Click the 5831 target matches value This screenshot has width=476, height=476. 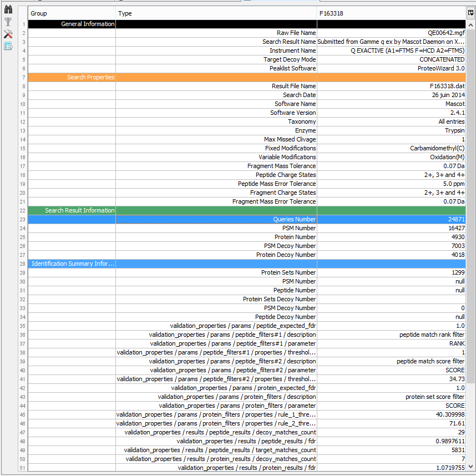click(391, 450)
